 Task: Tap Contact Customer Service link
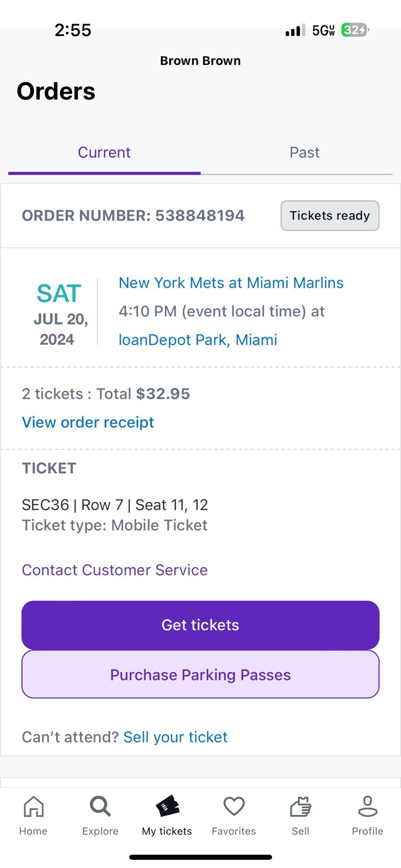point(115,570)
